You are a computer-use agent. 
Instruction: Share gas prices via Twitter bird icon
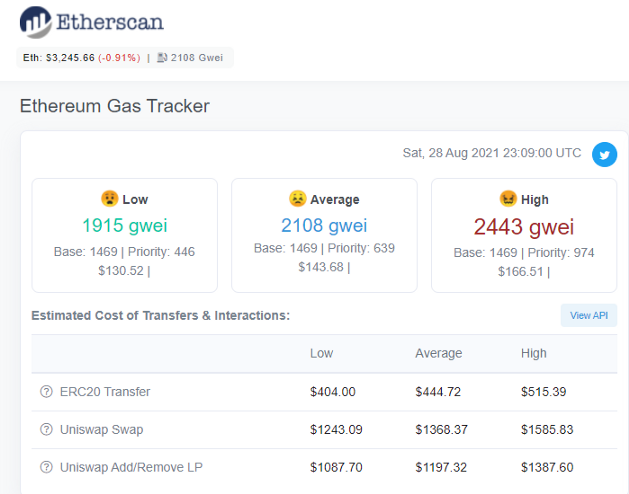pos(605,155)
